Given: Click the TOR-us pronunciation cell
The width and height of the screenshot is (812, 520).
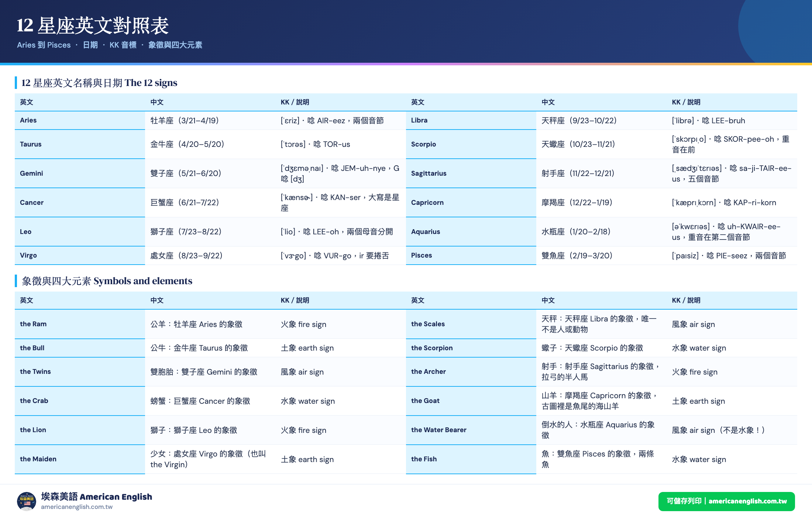Looking at the screenshot, I should click(x=341, y=144).
